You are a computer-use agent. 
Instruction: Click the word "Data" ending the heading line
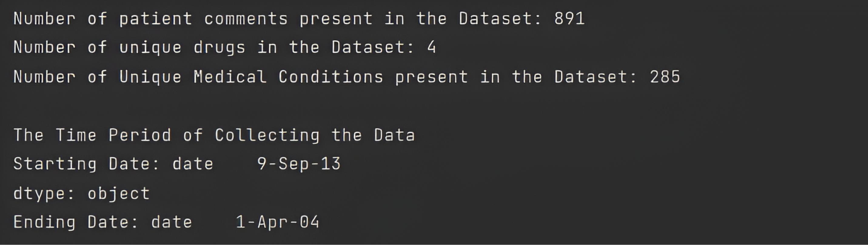[394, 135]
